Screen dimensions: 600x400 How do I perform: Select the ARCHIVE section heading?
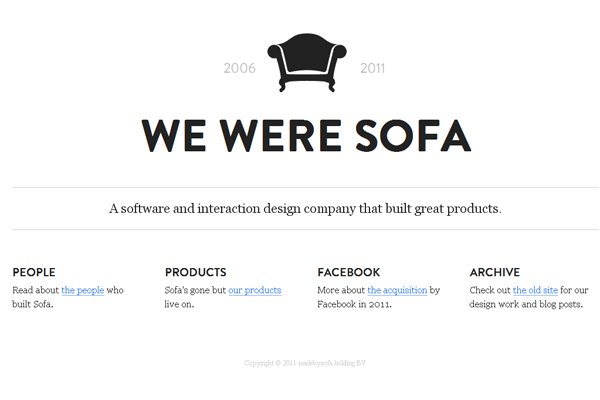(495, 272)
